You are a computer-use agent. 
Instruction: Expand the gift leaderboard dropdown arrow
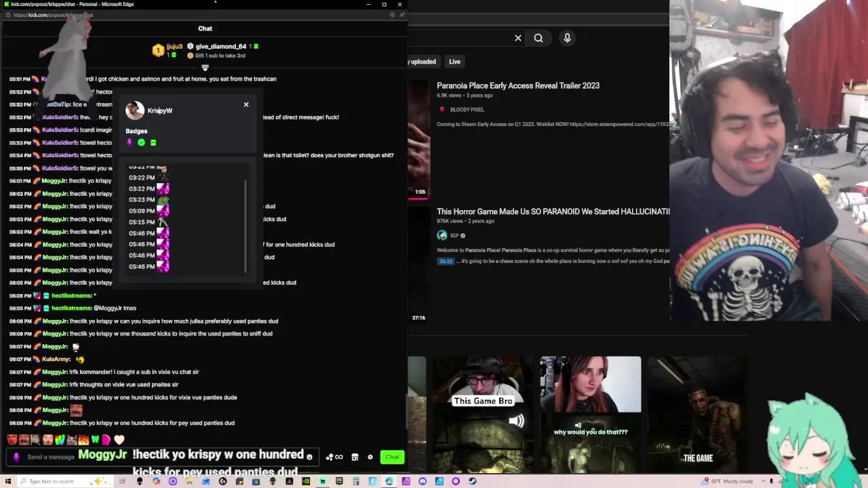pos(205,67)
